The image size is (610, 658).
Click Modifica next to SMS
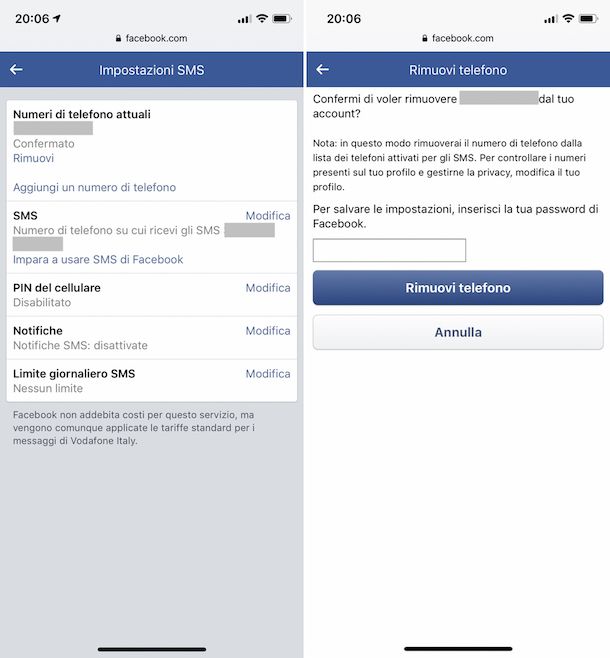pyautogui.click(x=268, y=216)
